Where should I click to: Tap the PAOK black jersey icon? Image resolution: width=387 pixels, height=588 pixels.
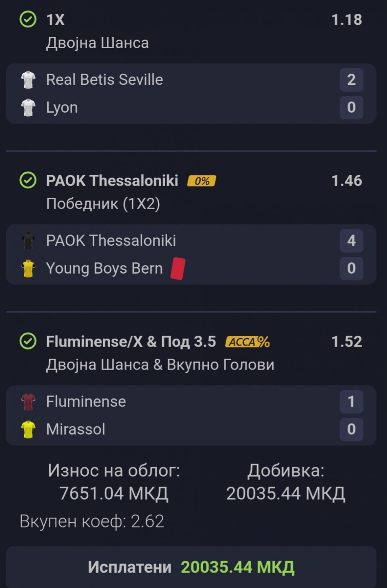[x=28, y=241]
